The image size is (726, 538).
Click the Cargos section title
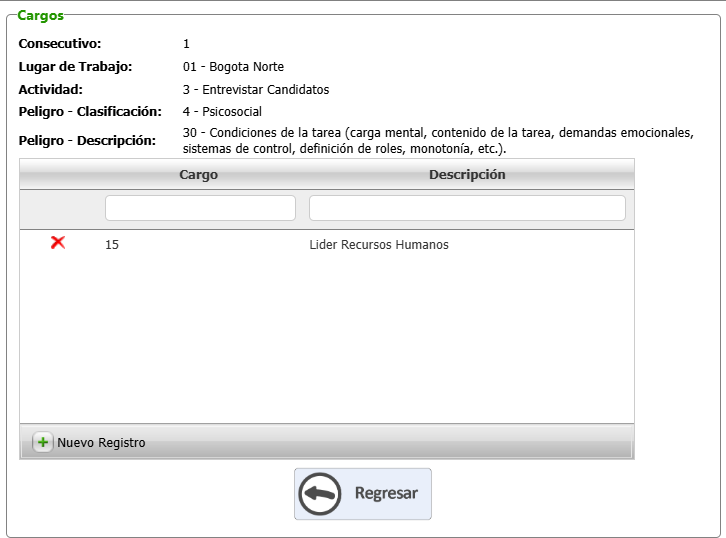41,16
